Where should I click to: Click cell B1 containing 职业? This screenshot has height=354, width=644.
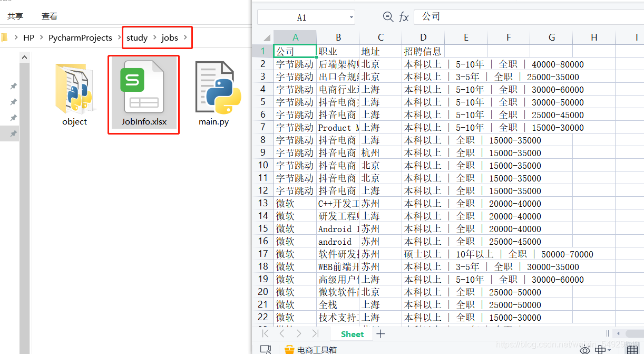[338, 51]
